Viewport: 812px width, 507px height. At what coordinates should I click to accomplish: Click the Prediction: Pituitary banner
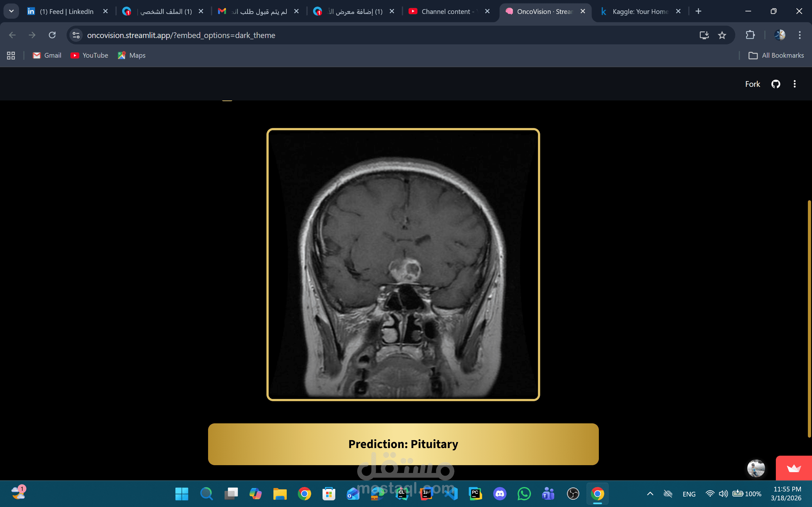tap(403, 444)
